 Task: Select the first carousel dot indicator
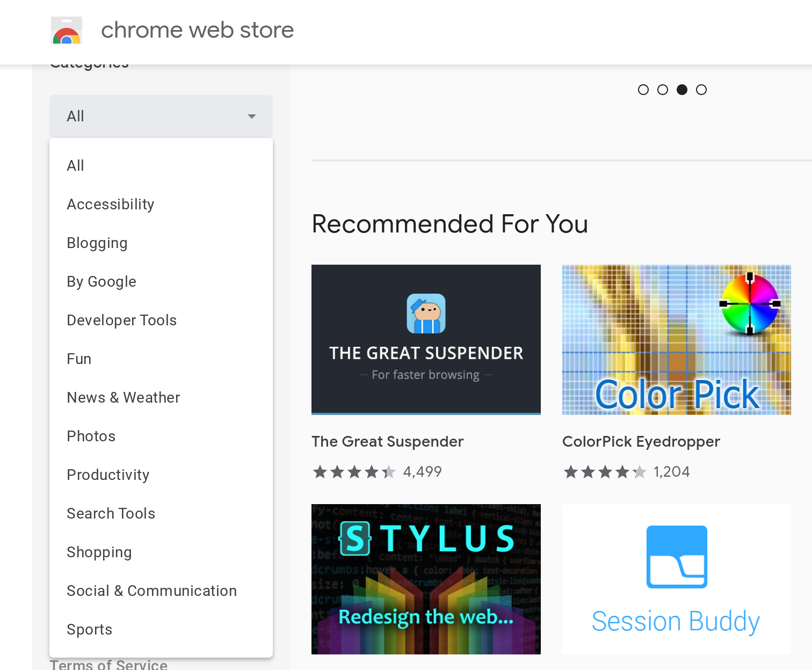(643, 90)
